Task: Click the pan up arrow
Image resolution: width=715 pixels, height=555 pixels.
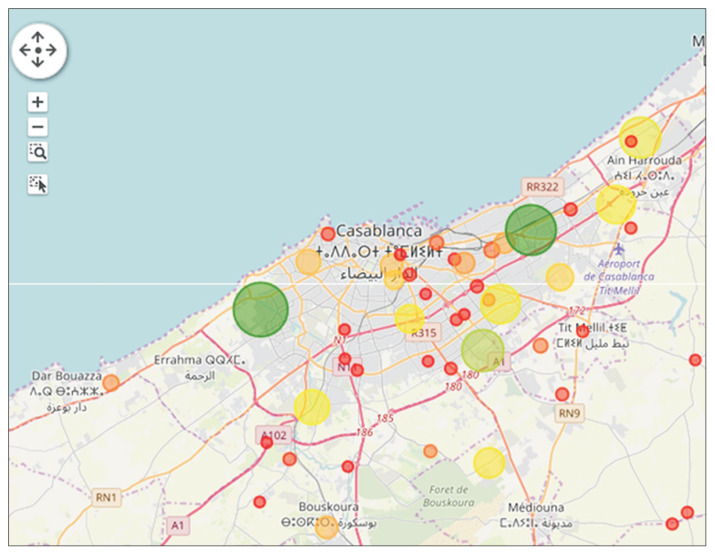Action: click(38, 37)
